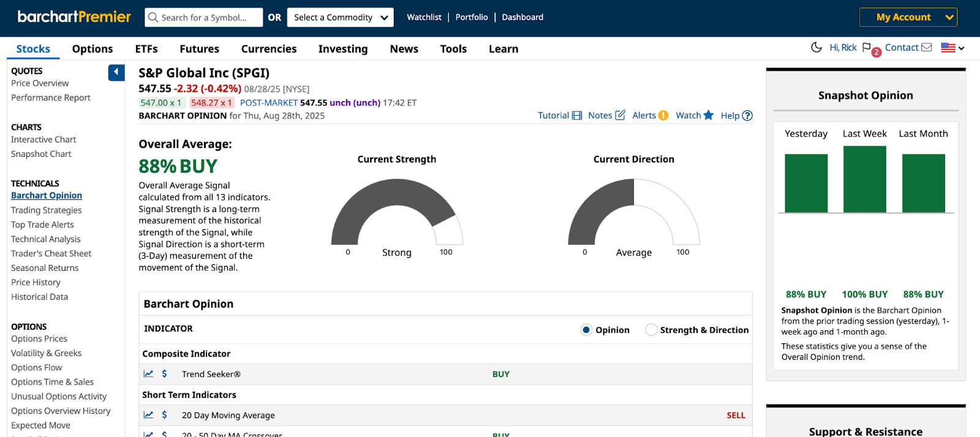Open the Contact envelope icon
980x437 pixels.
927,47
